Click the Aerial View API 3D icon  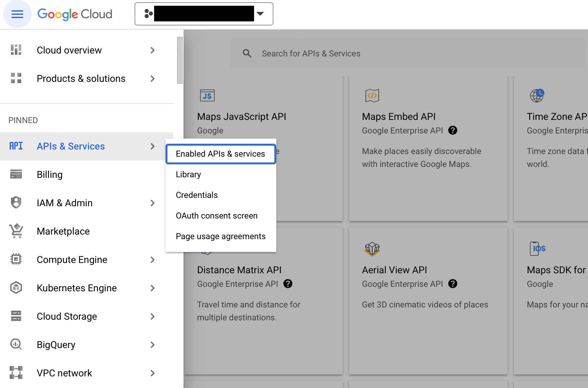[372, 249]
